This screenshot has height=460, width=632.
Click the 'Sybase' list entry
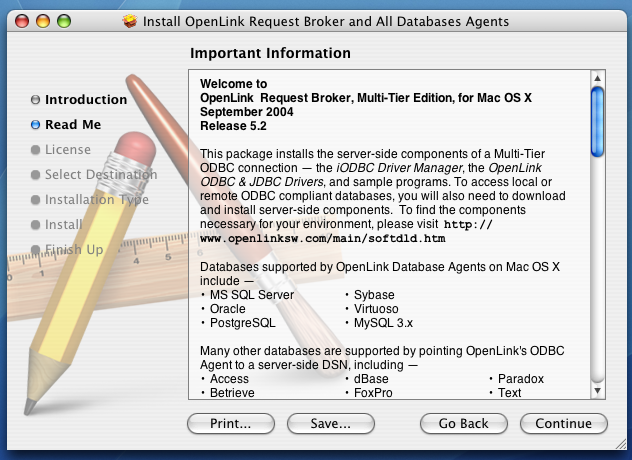(374, 295)
